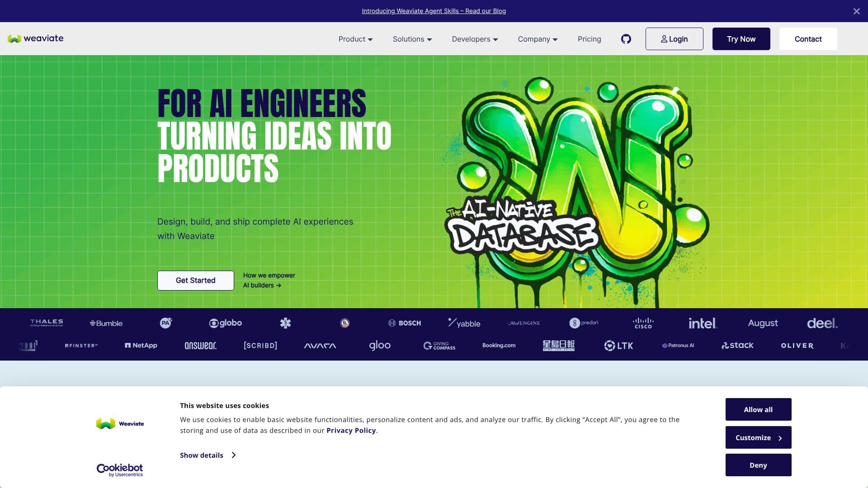Viewport: 868px width, 488px height.
Task: Click the Weaviate logo in the cookie banner
Action: tap(120, 423)
